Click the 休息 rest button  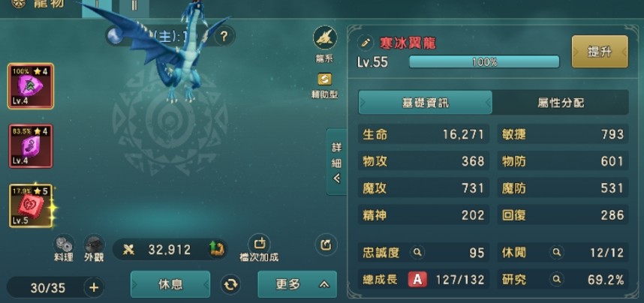[x=170, y=284]
